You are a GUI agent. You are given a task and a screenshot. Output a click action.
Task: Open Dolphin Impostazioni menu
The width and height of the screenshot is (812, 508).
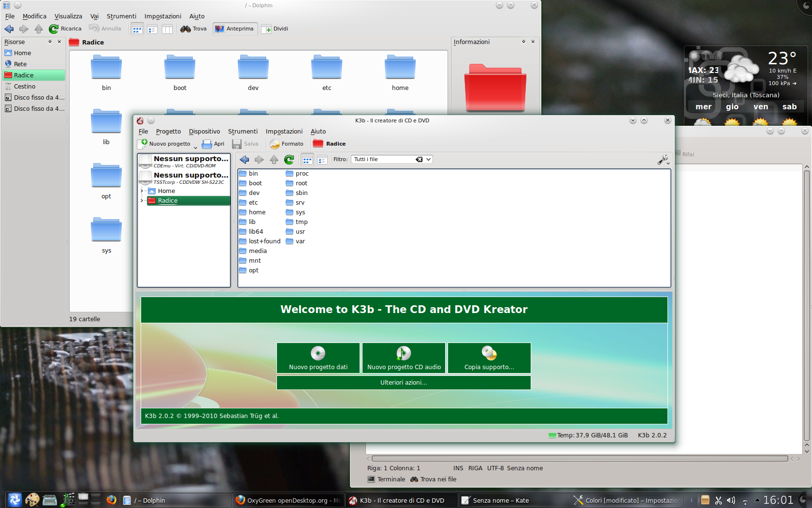163,16
